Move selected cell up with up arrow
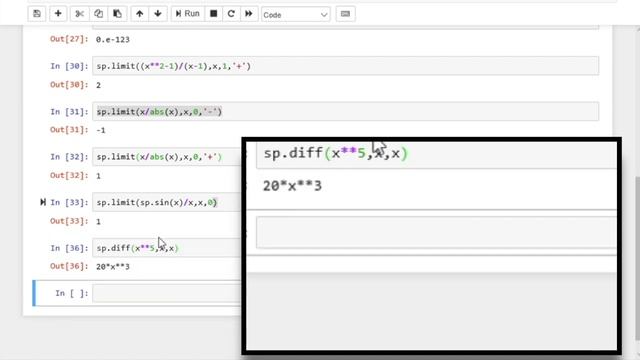 140,14
